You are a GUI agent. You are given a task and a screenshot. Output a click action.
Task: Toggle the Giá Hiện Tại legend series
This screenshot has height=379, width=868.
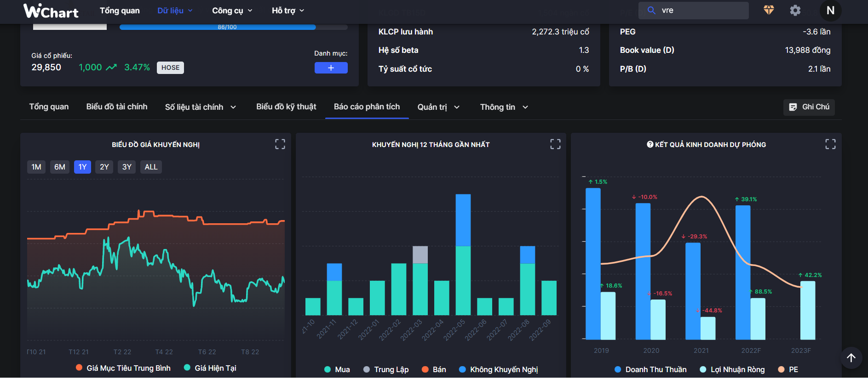pos(210,368)
